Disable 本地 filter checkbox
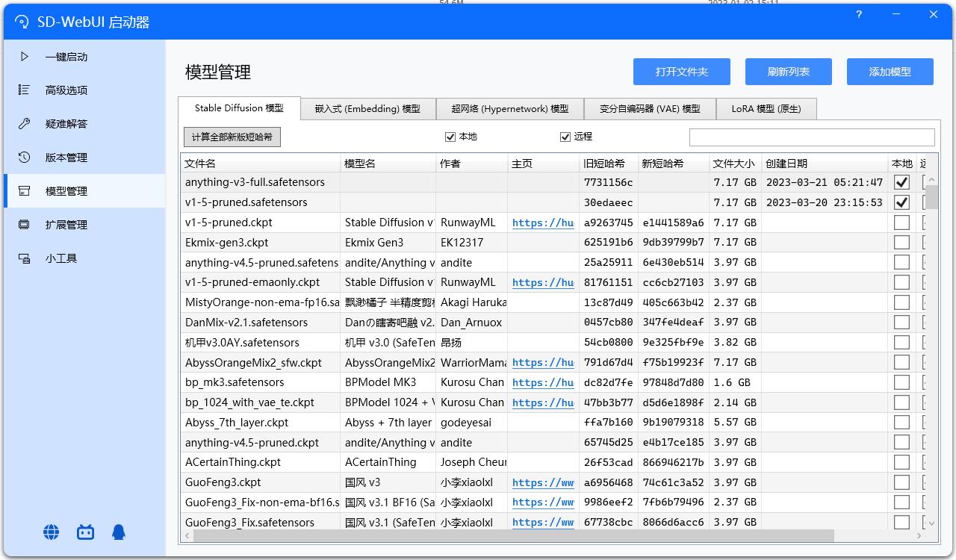 [x=450, y=137]
